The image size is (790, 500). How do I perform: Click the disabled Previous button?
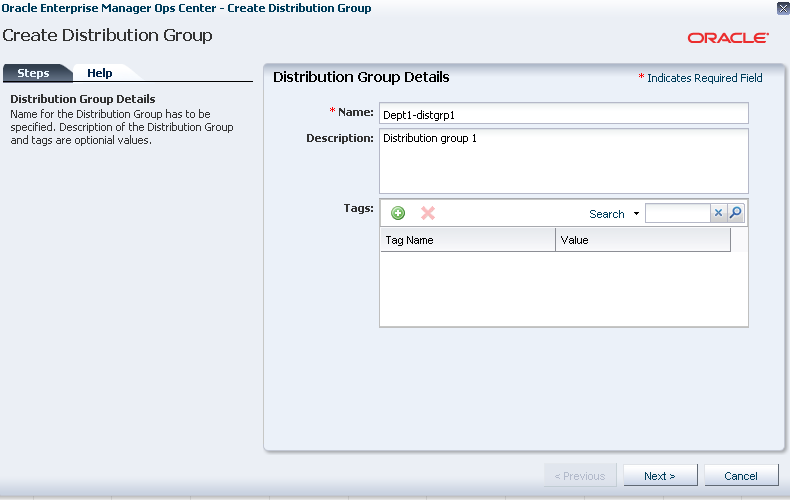click(x=580, y=475)
